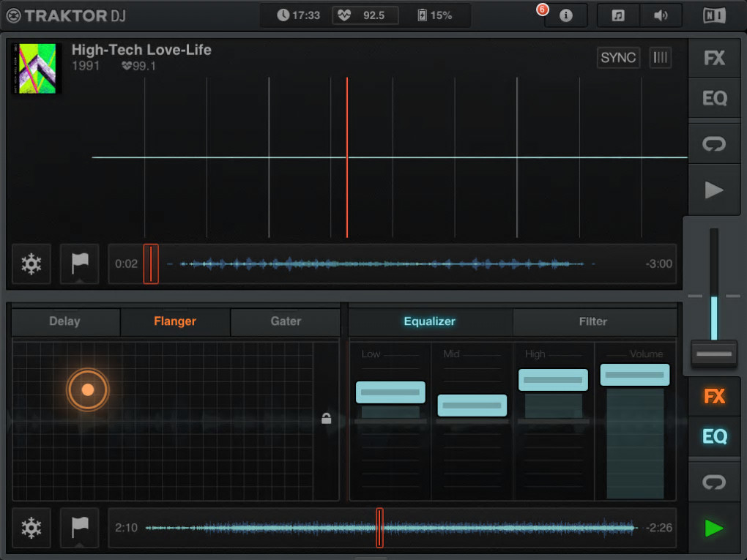Toggle the FX pad lock icon
This screenshot has width=747, height=560.
pos(327,419)
